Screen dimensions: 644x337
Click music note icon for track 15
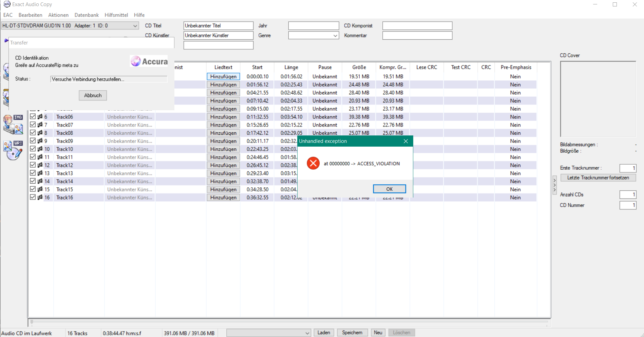(x=40, y=189)
